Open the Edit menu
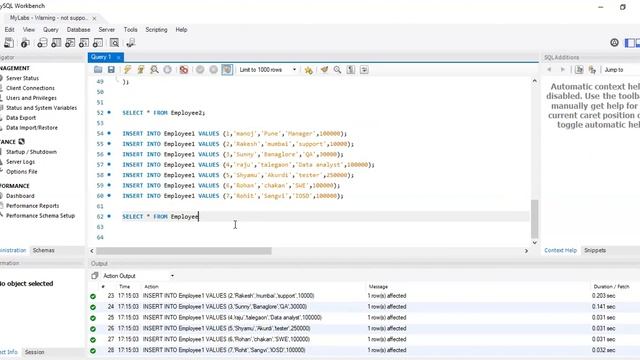 pos(9,30)
